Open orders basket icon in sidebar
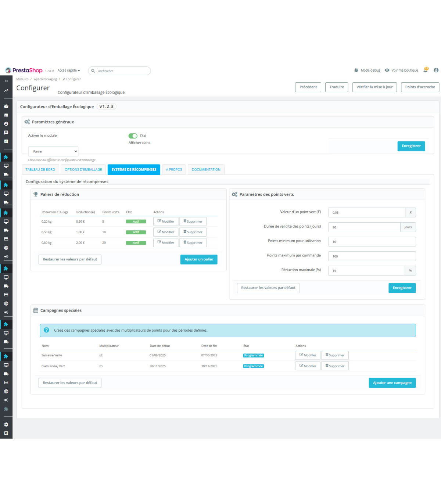 (6, 106)
